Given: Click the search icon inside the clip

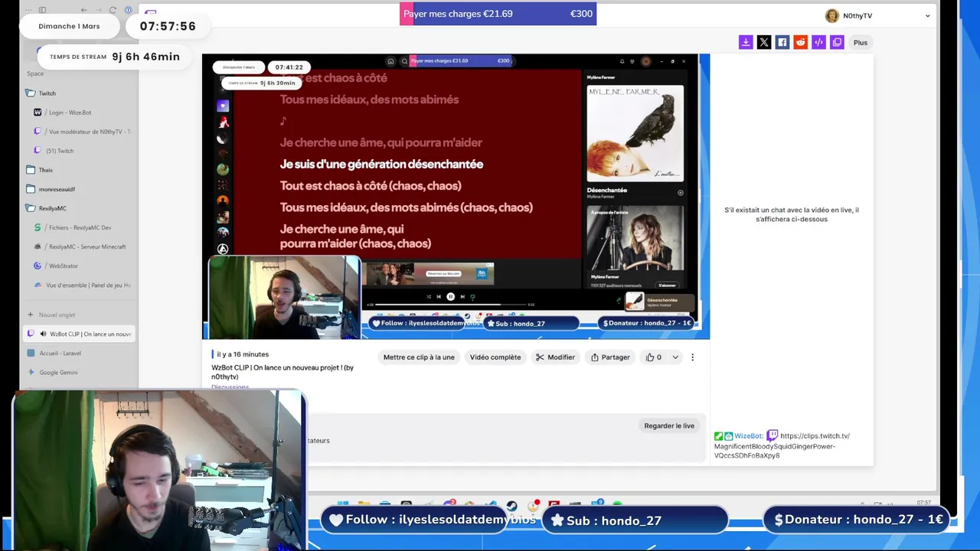Looking at the screenshot, I should [x=404, y=61].
